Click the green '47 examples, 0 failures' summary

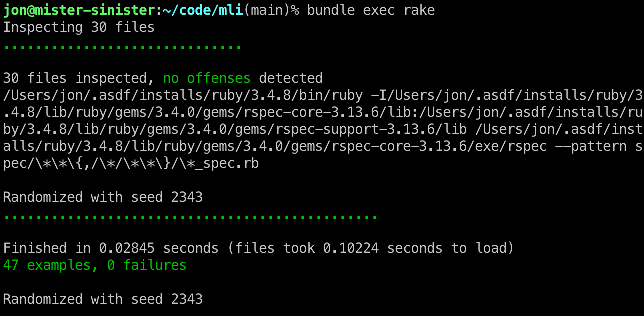pos(95,265)
